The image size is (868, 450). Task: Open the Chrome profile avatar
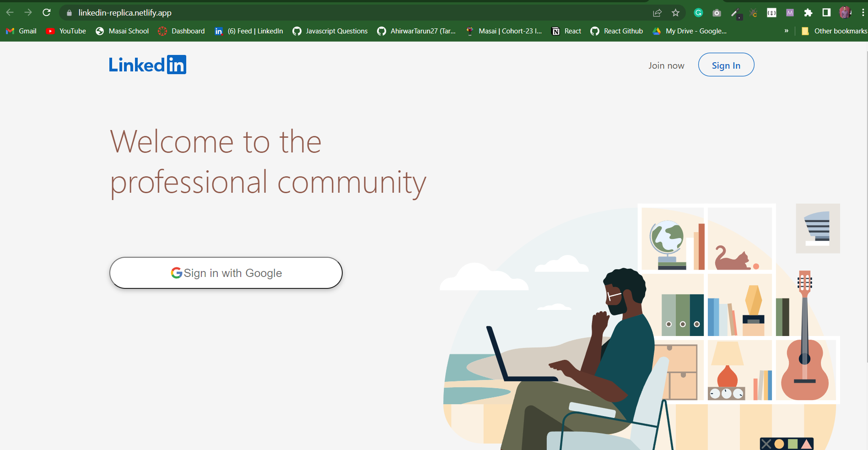(845, 12)
